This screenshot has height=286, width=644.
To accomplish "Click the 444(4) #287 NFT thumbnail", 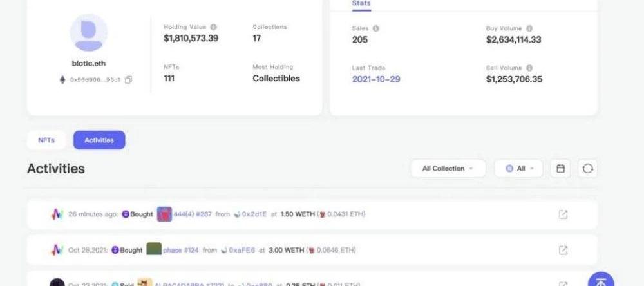I will point(164,214).
